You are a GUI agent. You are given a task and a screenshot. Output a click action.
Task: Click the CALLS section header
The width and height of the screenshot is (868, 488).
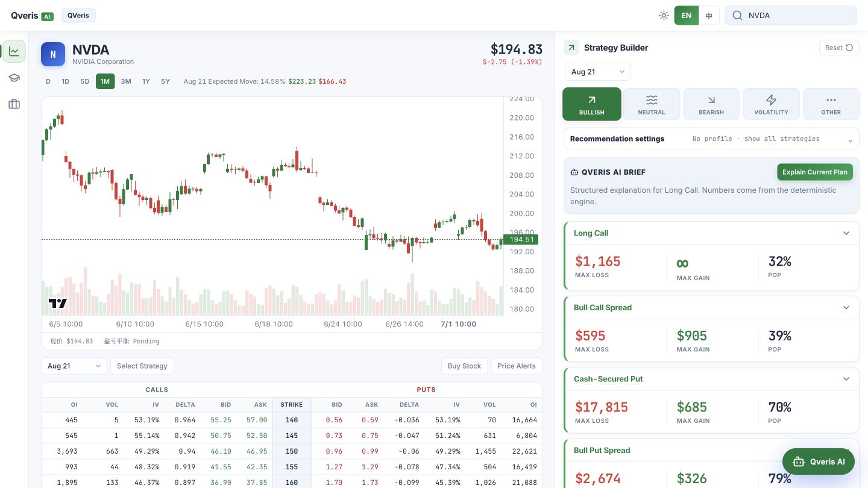[x=157, y=390]
